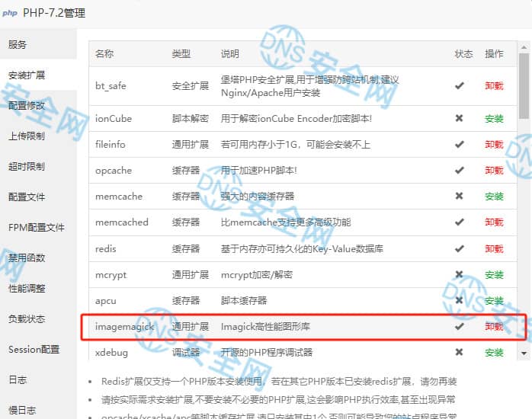Viewport: 532px width, 419px height.
Task: Uninstall bt_safe via 卸载 link
Action: point(494,86)
